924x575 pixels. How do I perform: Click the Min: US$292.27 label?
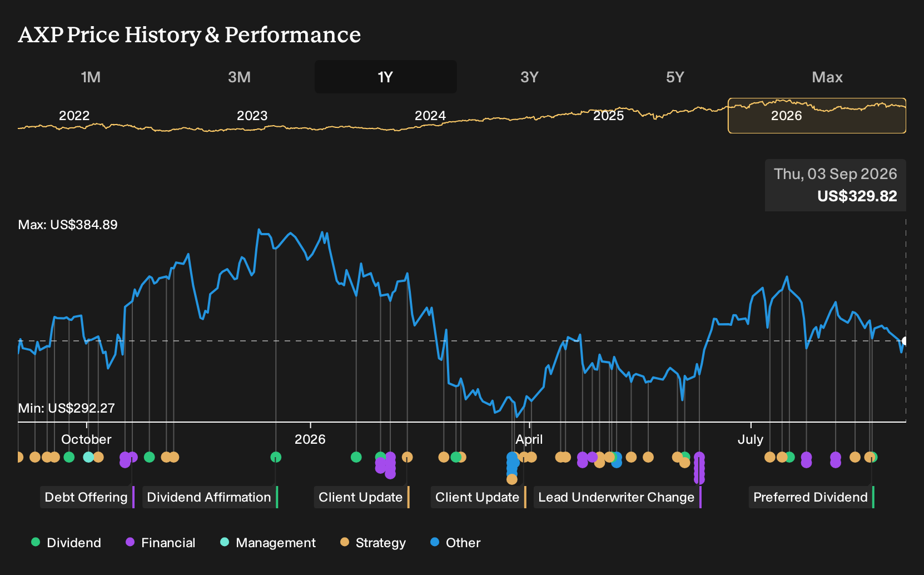click(x=67, y=408)
